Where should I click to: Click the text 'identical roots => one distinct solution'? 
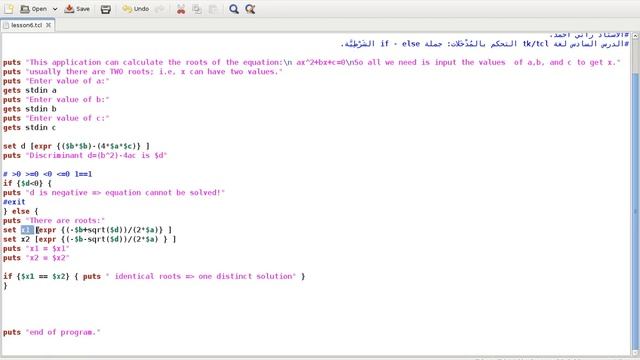203,276
